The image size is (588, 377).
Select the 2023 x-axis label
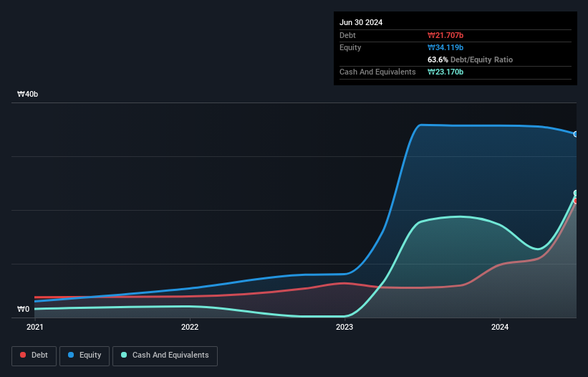pyautogui.click(x=344, y=327)
